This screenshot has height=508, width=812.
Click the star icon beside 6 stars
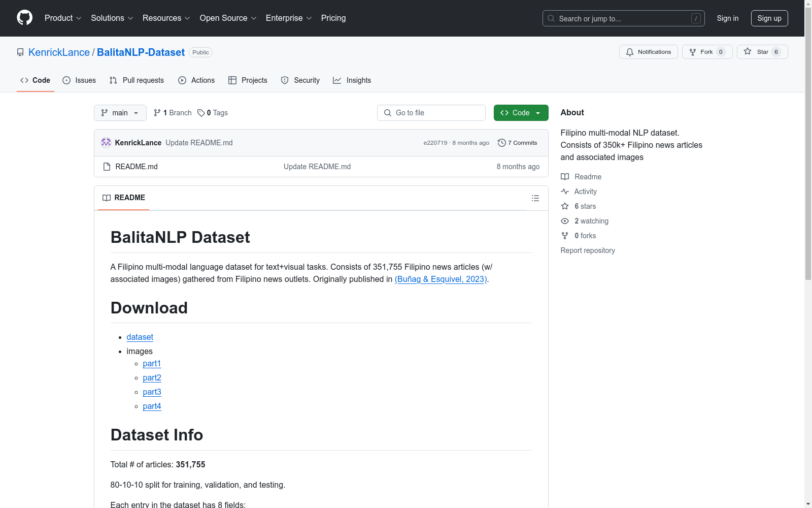click(x=565, y=206)
